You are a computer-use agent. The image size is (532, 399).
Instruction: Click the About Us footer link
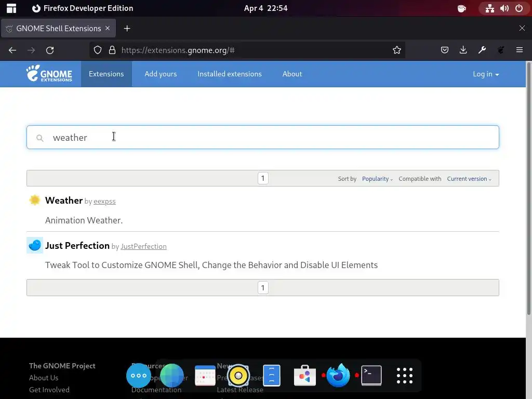pos(44,378)
